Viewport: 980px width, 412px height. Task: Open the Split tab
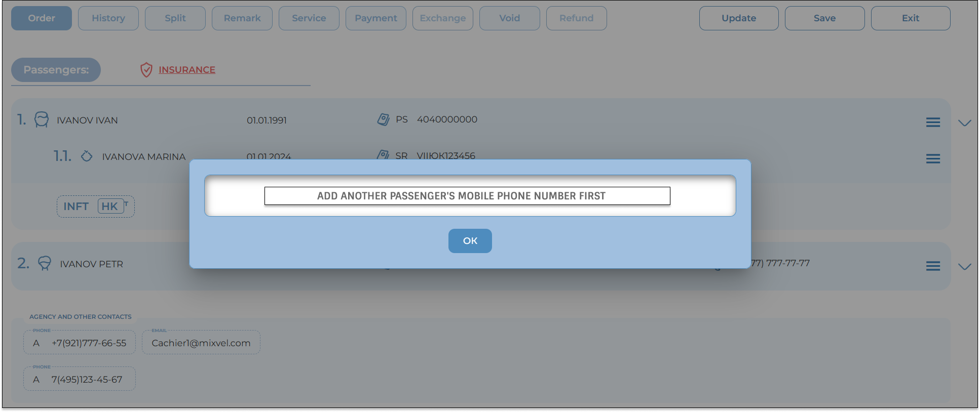point(175,18)
